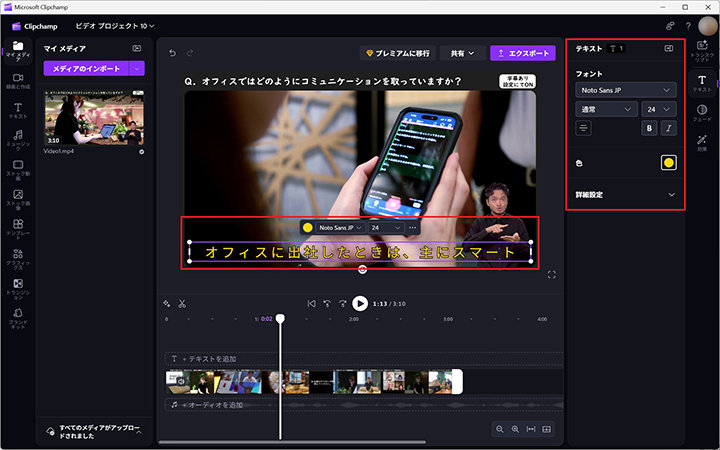Open the ストック動画 sidebar tab
Image resolution: width=720 pixels, height=450 pixels.
pyautogui.click(x=18, y=169)
